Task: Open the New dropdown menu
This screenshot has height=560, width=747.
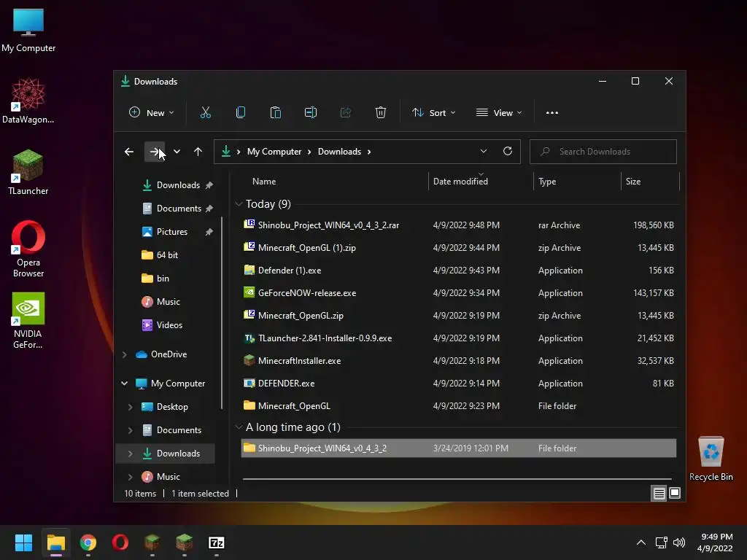Action: pyautogui.click(x=152, y=113)
